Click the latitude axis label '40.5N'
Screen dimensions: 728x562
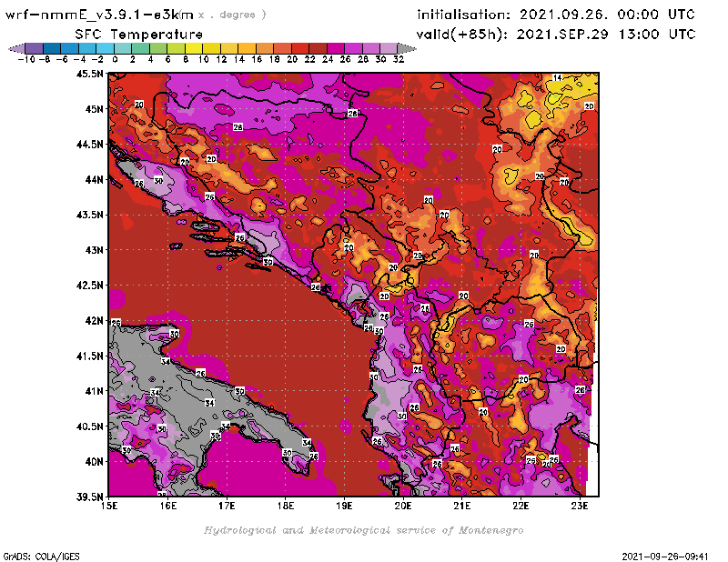pos(89,427)
